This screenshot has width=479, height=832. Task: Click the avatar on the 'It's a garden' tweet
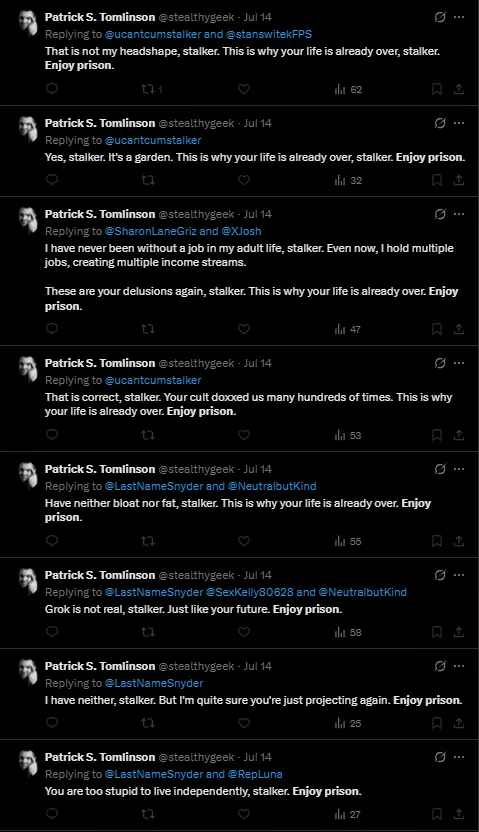pyautogui.click(x=29, y=129)
